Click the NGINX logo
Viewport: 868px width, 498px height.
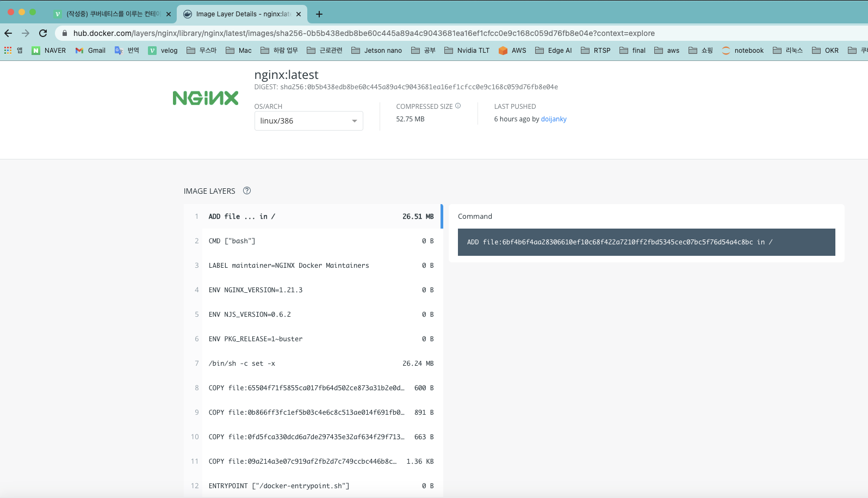206,98
